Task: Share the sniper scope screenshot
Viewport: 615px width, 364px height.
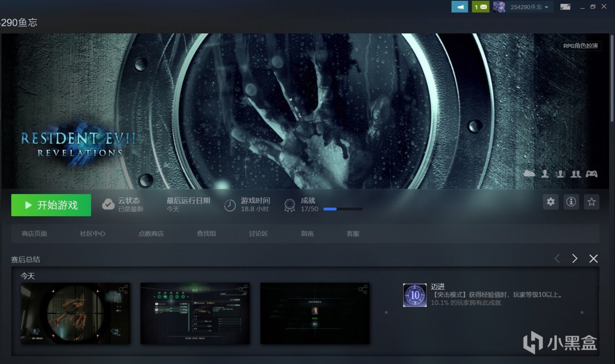Action: (x=123, y=289)
